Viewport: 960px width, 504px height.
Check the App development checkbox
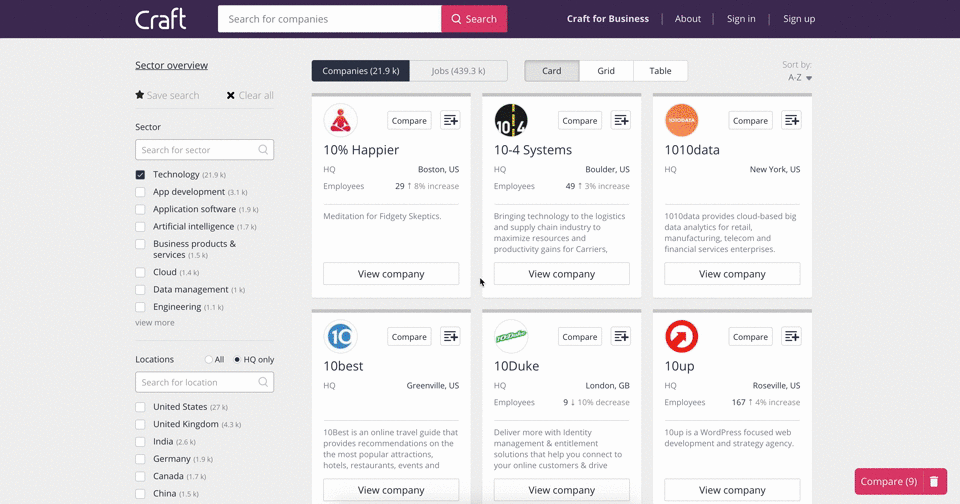tap(140, 192)
